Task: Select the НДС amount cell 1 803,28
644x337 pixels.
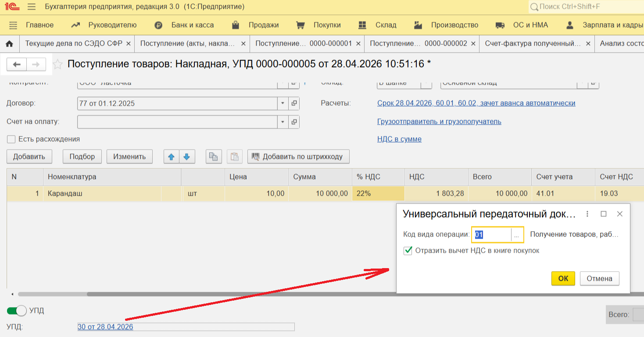Action: (436, 194)
